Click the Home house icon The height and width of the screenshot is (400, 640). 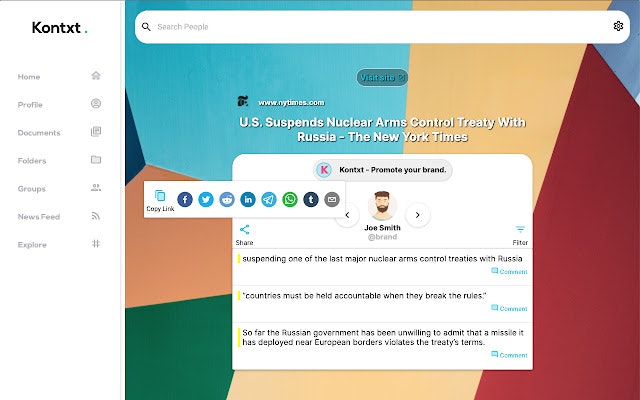[96, 76]
